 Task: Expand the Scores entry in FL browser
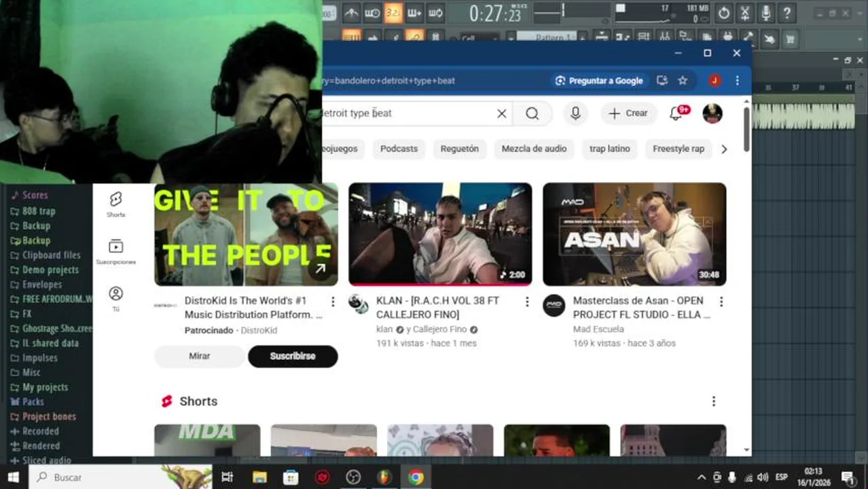[29, 196]
